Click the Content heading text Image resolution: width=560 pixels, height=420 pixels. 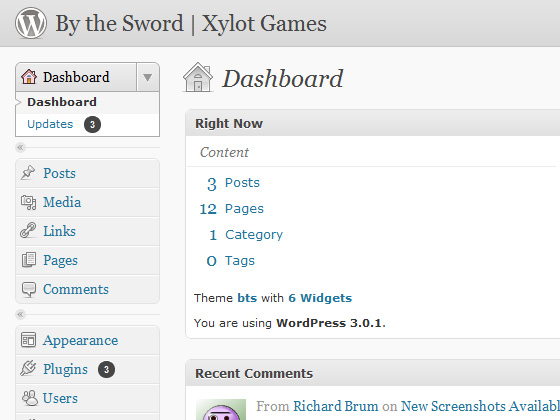coord(224,152)
